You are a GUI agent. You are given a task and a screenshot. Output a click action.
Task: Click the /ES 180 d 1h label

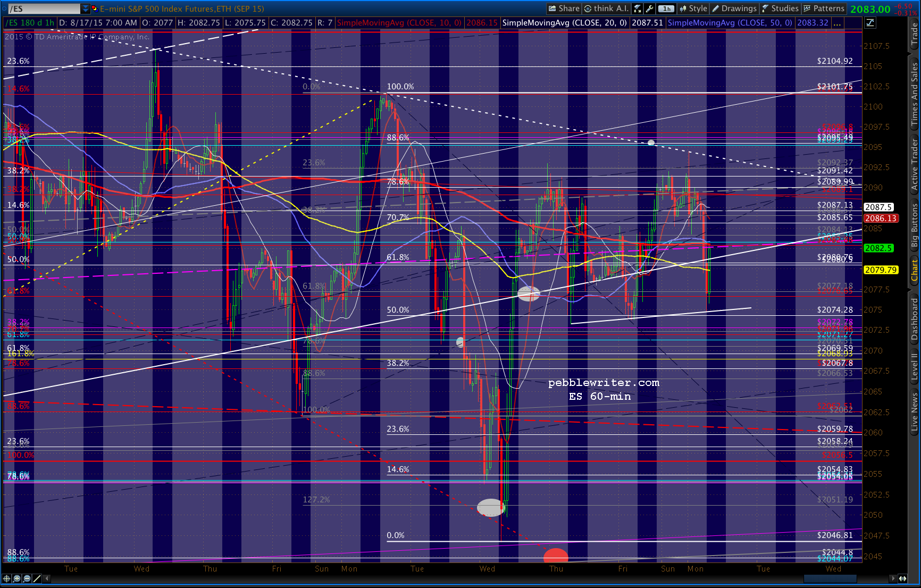point(30,23)
